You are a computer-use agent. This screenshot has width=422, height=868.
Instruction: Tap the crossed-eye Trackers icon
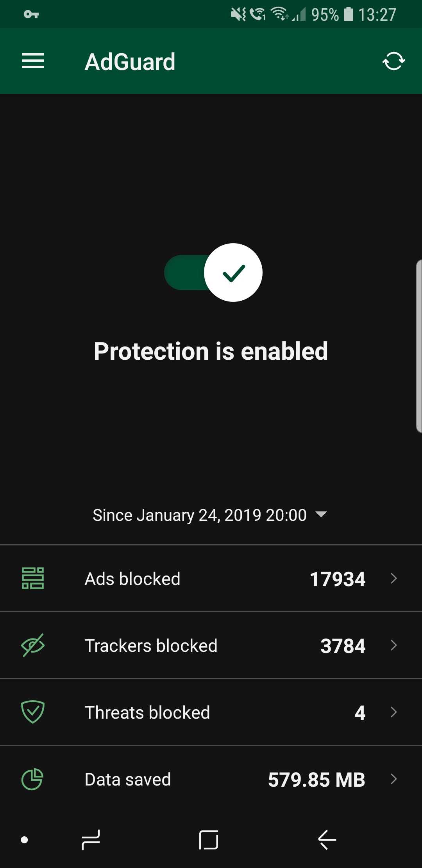coord(33,645)
